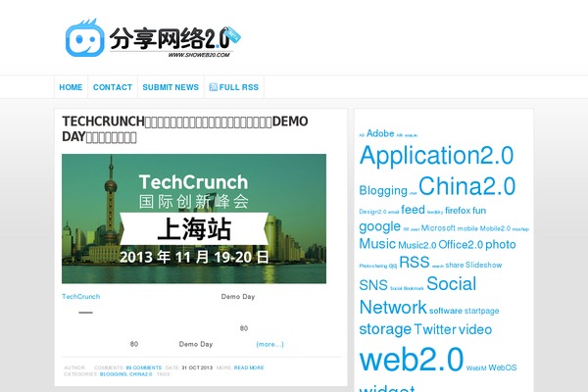Click the Music2.0 tag
Image resolution: width=588 pixels, height=392 pixels.
(417, 245)
